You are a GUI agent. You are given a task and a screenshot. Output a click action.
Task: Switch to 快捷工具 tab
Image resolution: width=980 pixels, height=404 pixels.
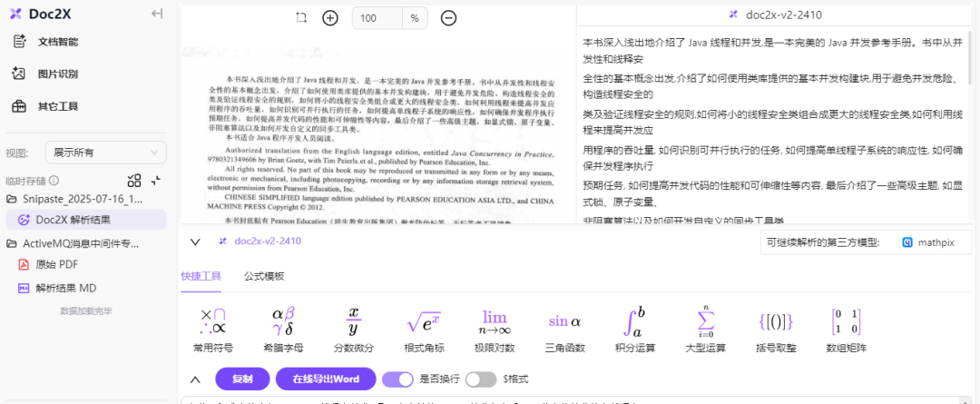click(x=201, y=276)
